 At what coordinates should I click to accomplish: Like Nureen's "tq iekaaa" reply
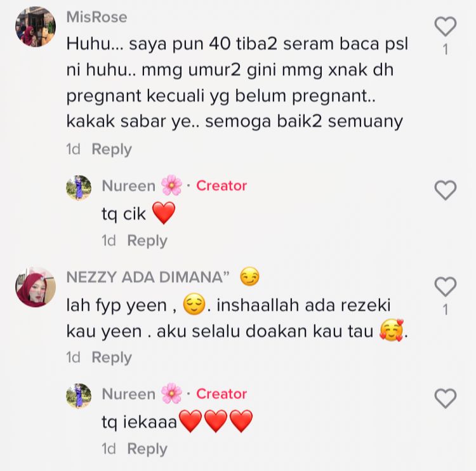446,398
